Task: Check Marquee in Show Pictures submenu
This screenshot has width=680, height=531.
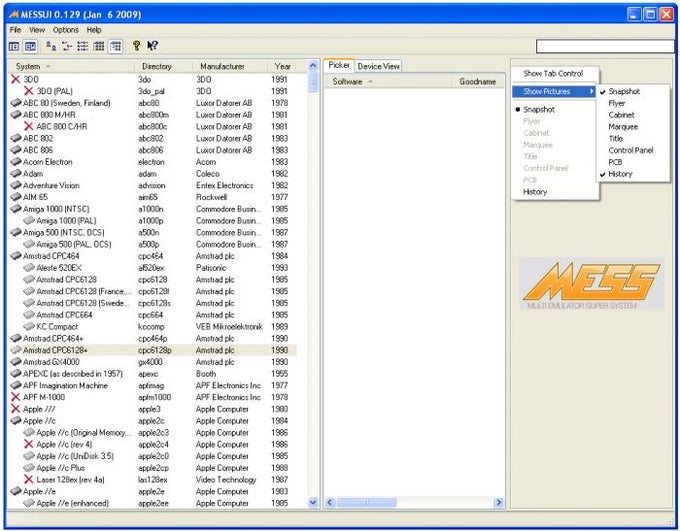Action: [x=633, y=127]
